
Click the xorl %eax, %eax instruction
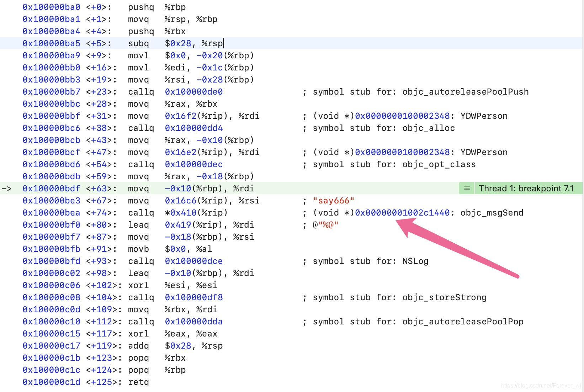click(172, 334)
